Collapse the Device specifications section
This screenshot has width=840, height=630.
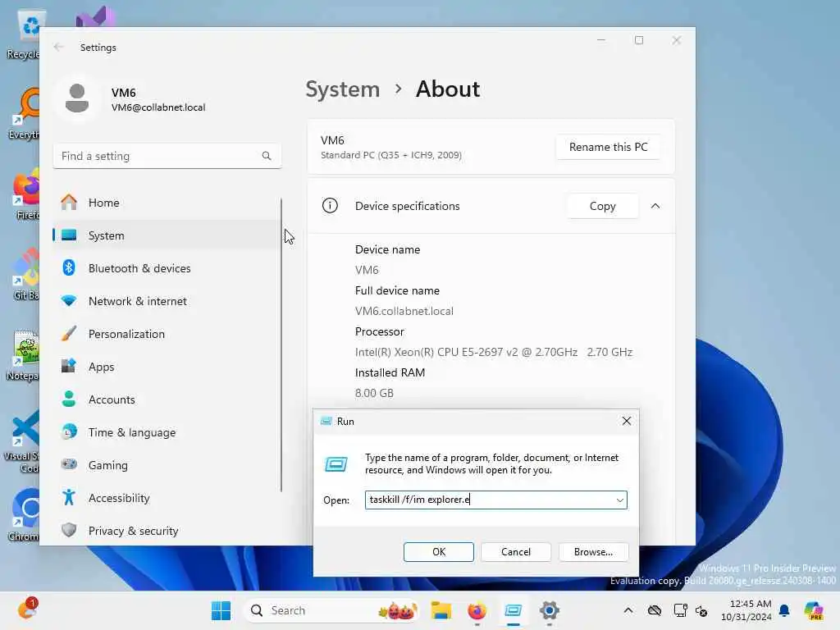coord(655,206)
